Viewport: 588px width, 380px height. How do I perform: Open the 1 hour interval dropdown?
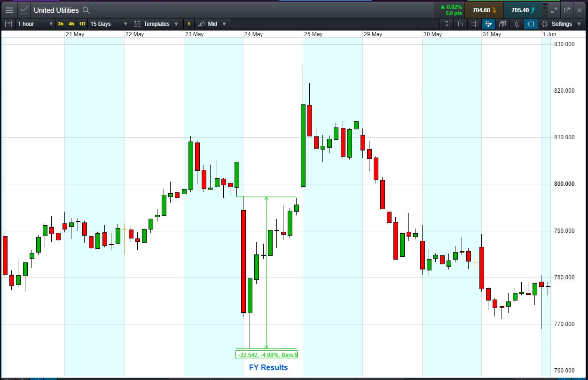pos(35,24)
